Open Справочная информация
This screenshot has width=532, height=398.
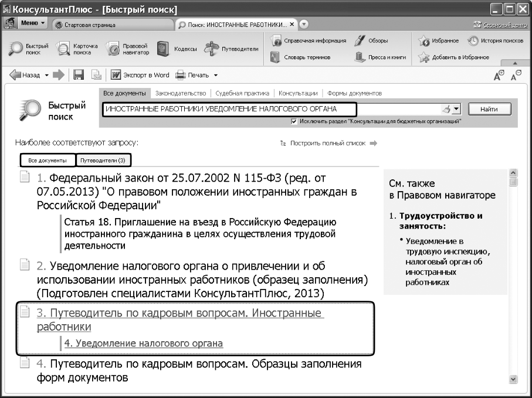[x=309, y=40]
